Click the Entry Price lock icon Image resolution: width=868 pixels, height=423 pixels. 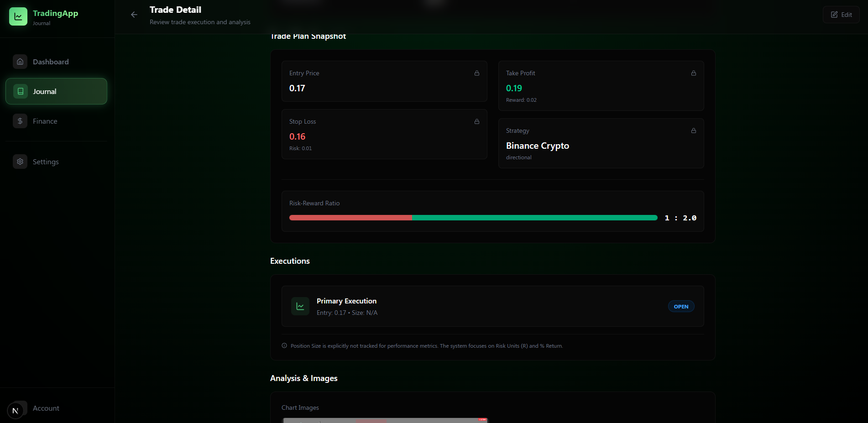pyautogui.click(x=476, y=73)
